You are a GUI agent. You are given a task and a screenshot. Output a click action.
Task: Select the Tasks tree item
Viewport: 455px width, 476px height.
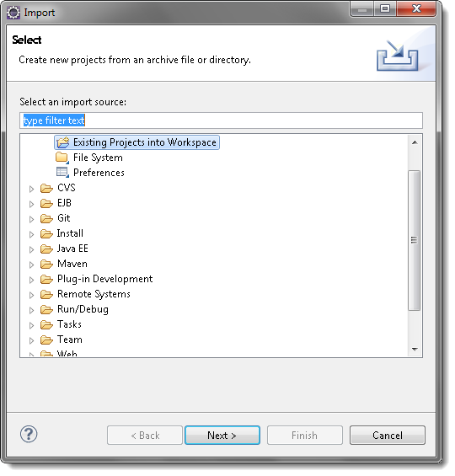pyautogui.click(x=69, y=325)
